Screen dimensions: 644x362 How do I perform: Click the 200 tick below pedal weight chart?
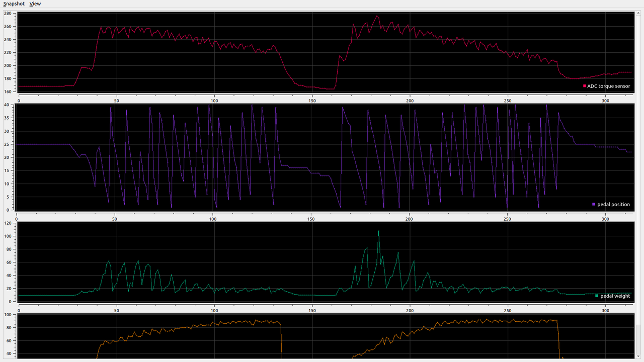click(x=410, y=310)
